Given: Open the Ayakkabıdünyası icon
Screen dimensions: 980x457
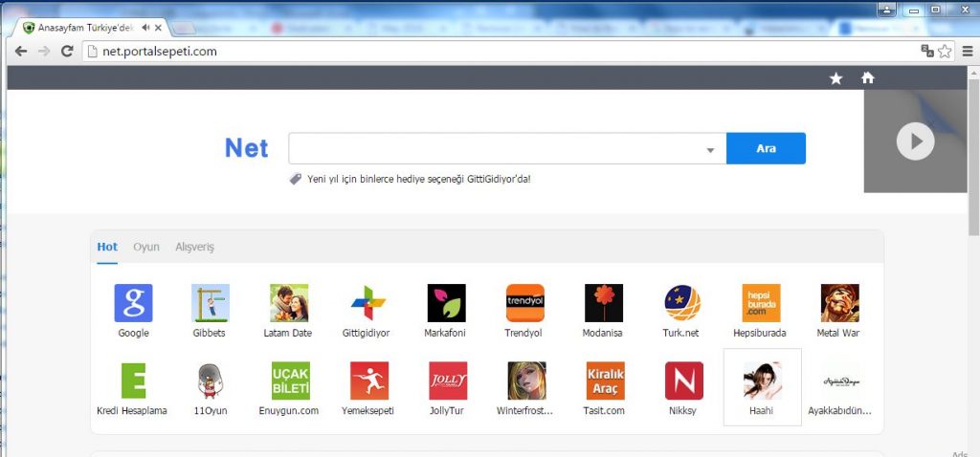Looking at the screenshot, I should 841,381.
